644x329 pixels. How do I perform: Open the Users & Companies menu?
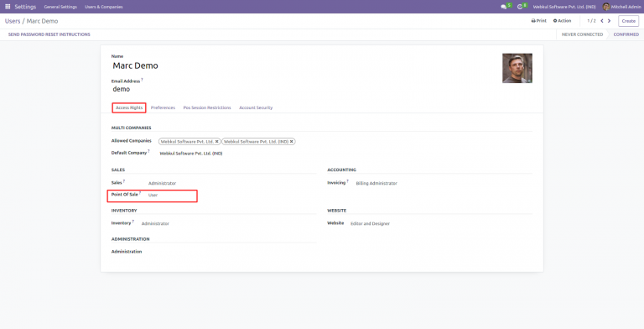click(103, 7)
